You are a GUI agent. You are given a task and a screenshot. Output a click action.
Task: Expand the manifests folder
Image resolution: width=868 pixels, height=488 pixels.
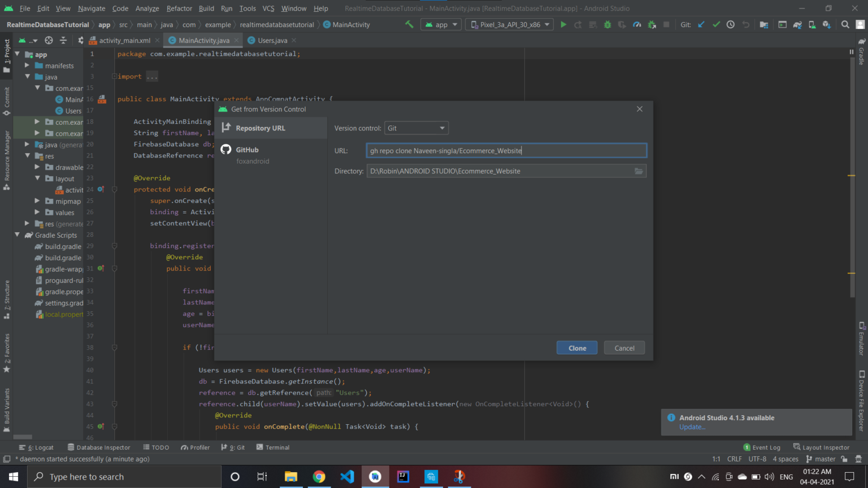coord(27,66)
